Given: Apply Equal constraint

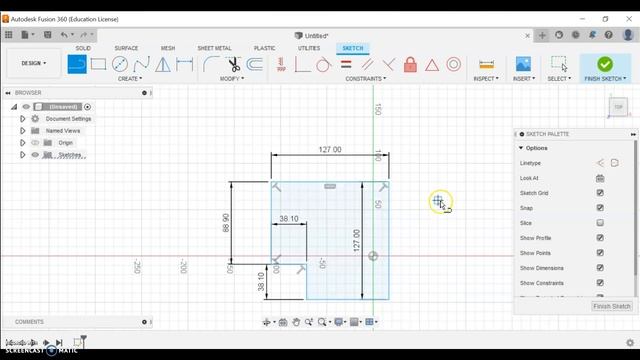Looking at the screenshot, I should pyautogui.click(x=346, y=64).
